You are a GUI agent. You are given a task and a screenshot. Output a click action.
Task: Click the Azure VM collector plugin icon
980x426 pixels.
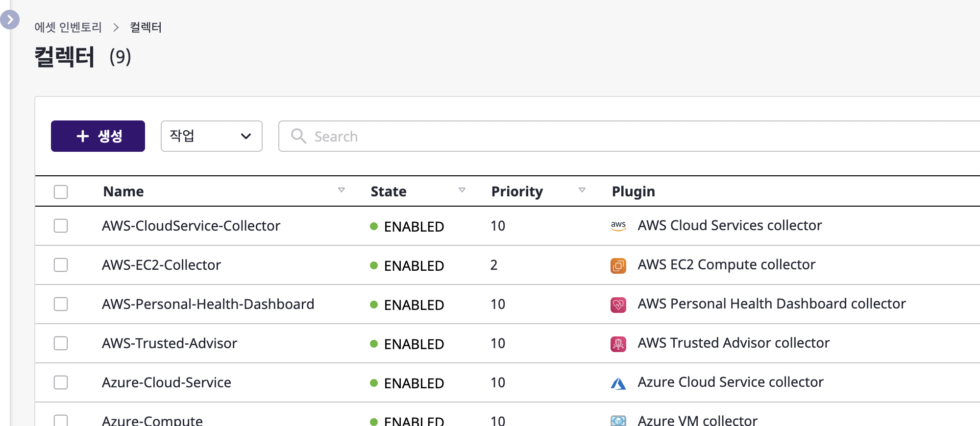618,421
